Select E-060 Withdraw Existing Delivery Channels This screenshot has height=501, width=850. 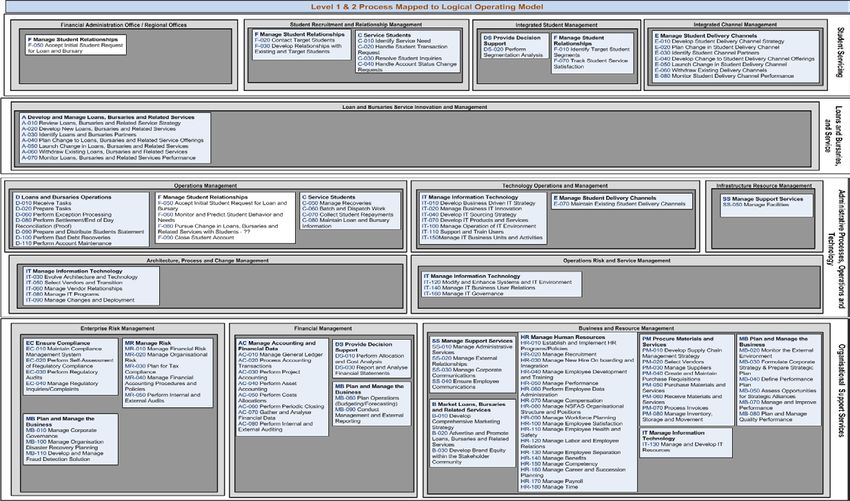tap(711, 70)
